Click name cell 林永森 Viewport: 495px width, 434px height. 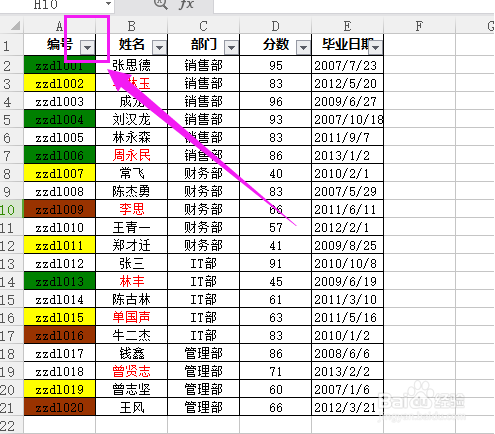point(132,138)
